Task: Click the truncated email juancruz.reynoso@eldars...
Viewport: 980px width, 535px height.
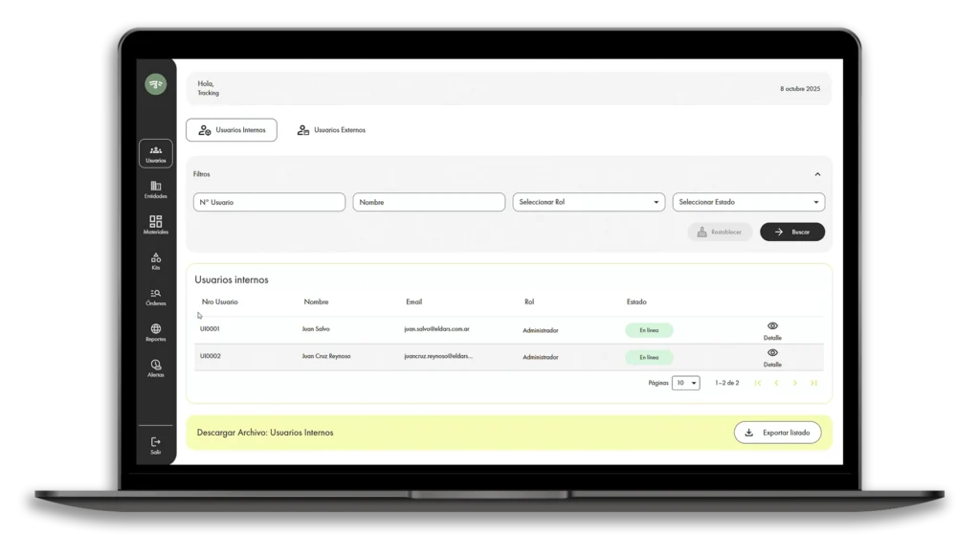Action: pos(438,356)
